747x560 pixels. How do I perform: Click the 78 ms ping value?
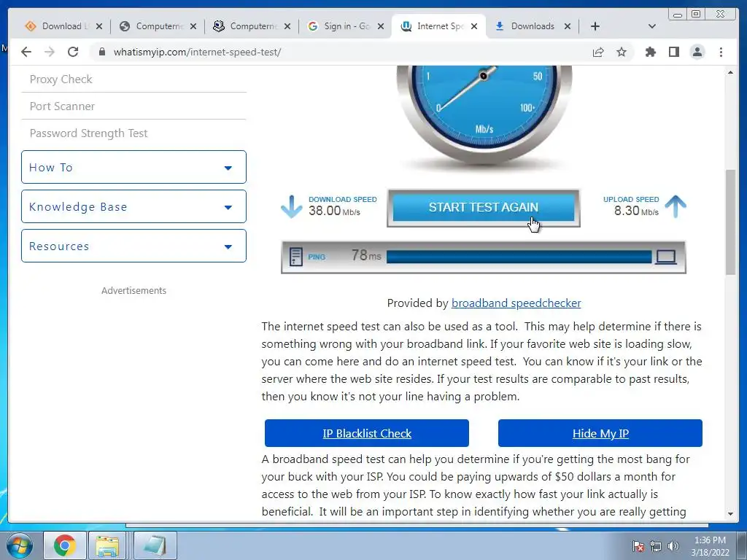click(x=366, y=255)
